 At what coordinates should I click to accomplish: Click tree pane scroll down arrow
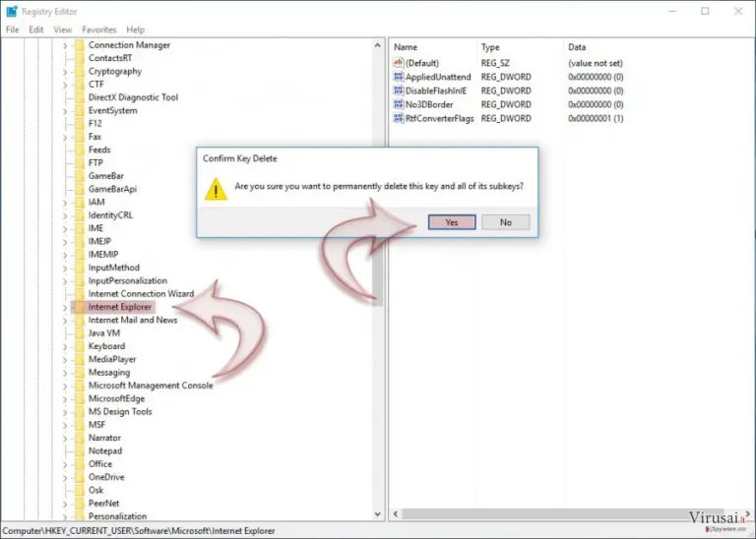[378, 514]
